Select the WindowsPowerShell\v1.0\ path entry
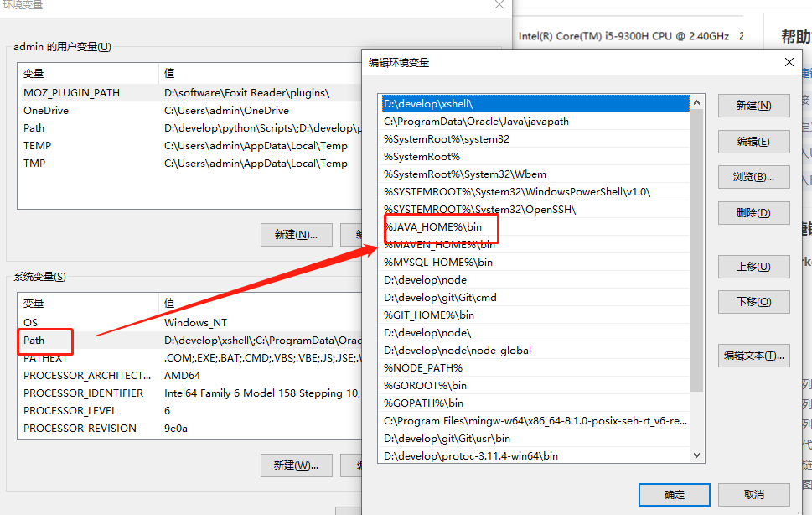Screen dimensions: 812x515 point(535,192)
